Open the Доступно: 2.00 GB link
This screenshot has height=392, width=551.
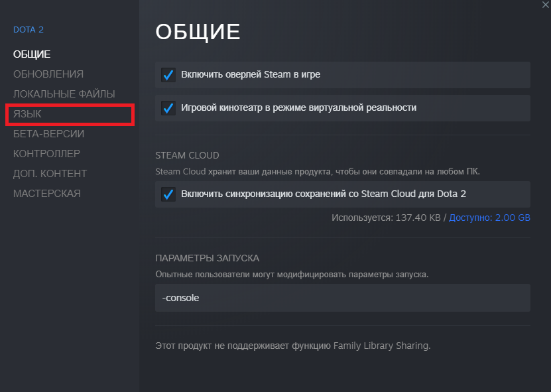click(489, 218)
